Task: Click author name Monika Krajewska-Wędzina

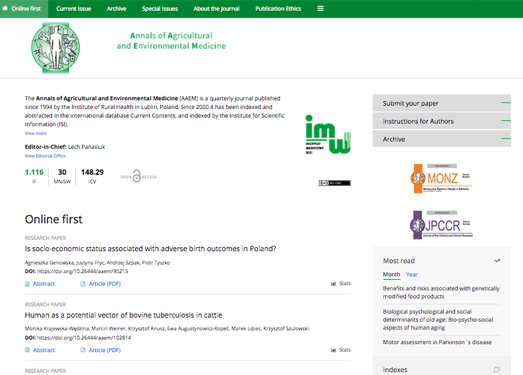Action: pyautogui.click(x=57, y=329)
